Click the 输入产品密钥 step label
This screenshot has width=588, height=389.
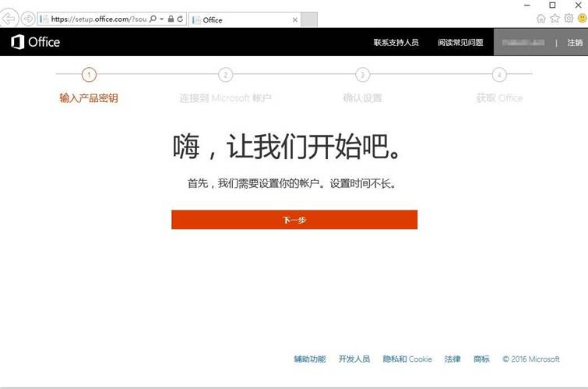pyautogui.click(x=89, y=98)
